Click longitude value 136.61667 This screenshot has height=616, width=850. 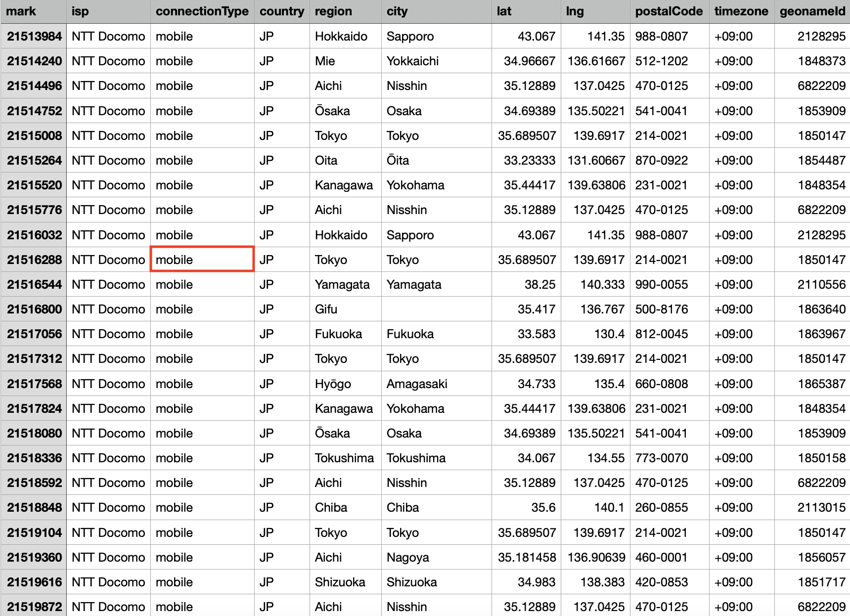tap(595, 61)
